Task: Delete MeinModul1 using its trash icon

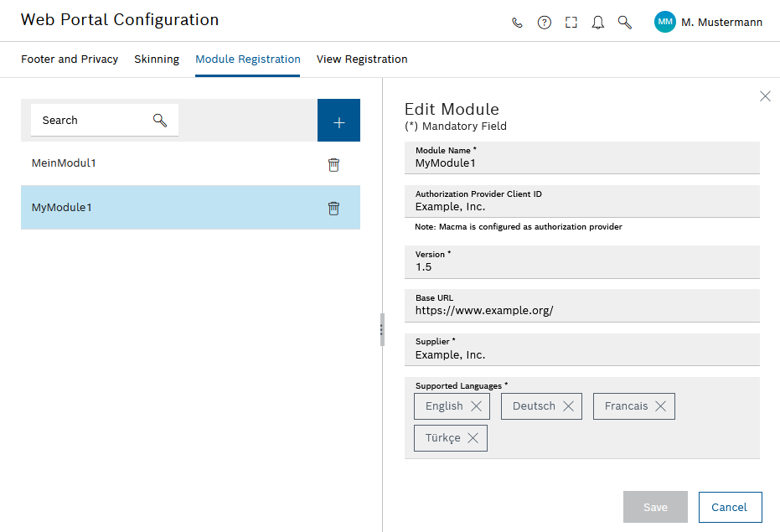Action: (333, 165)
